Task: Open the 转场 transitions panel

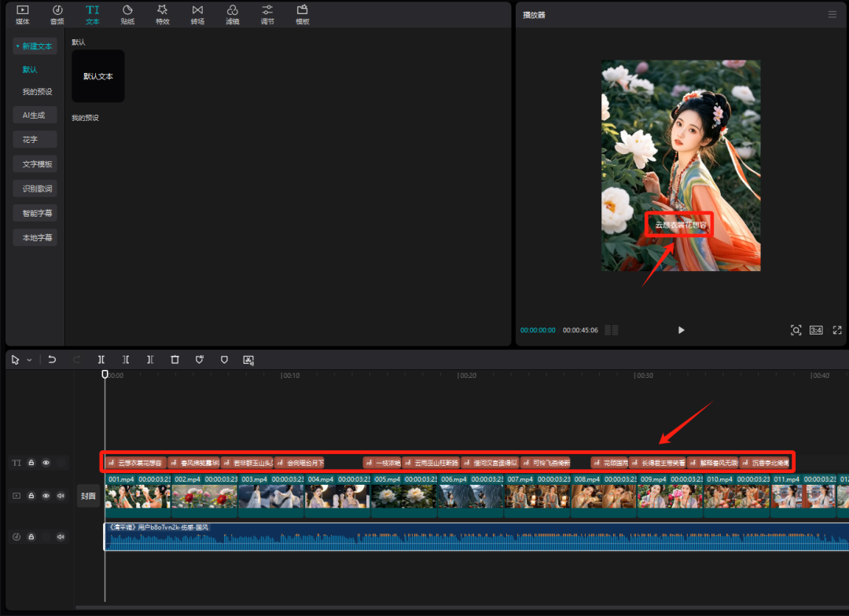Action: 197,14
